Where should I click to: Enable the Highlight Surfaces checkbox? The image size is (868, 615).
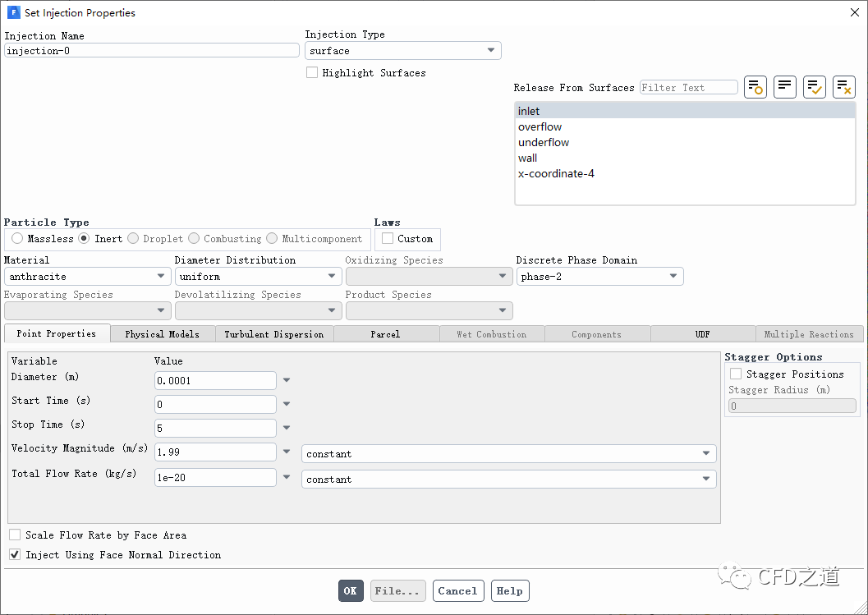pyautogui.click(x=312, y=73)
